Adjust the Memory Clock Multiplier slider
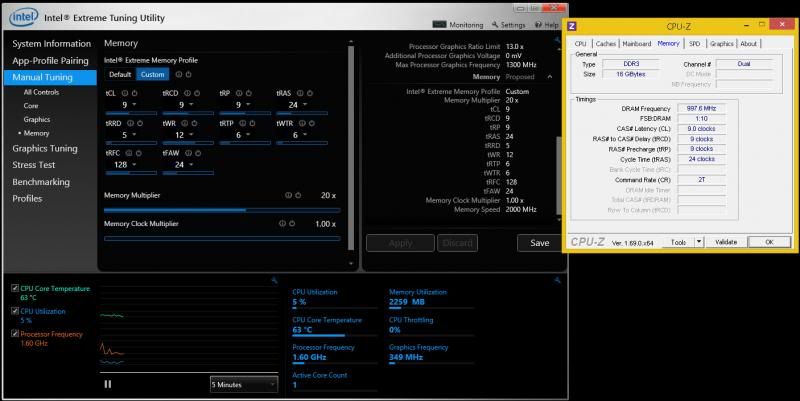800x401 pixels. point(222,238)
